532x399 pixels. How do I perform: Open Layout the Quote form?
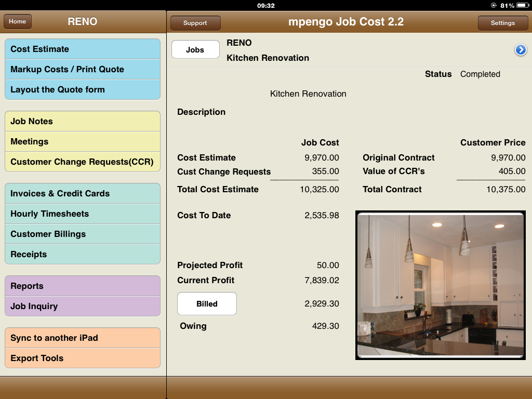tap(83, 90)
